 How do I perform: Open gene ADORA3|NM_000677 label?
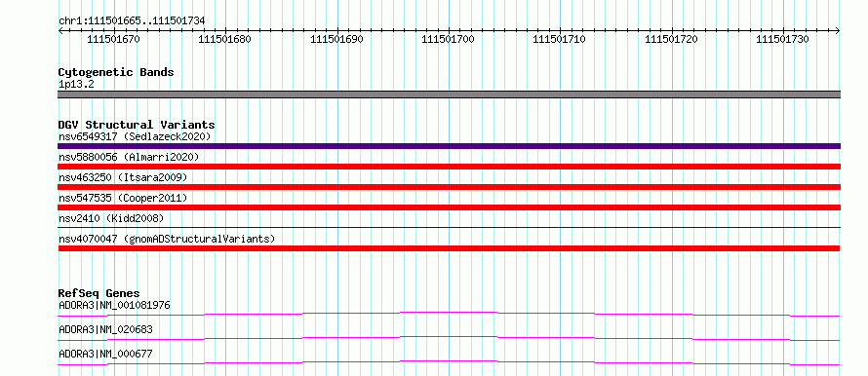pyautogui.click(x=105, y=354)
